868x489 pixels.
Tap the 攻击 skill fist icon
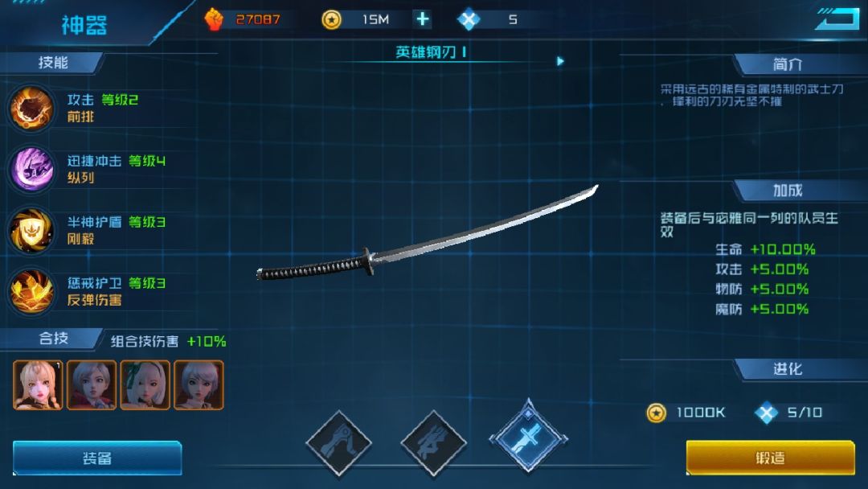point(31,108)
